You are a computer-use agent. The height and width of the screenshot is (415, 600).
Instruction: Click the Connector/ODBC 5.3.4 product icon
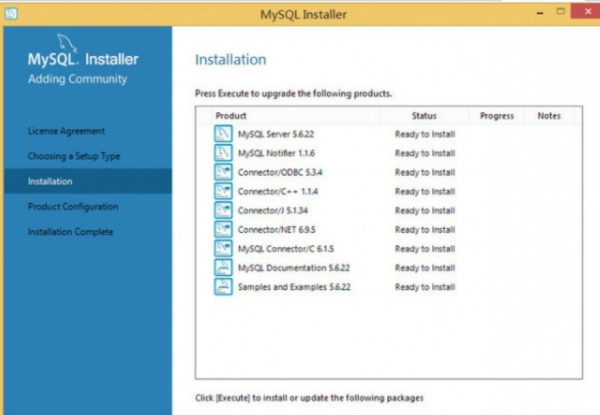(223, 172)
